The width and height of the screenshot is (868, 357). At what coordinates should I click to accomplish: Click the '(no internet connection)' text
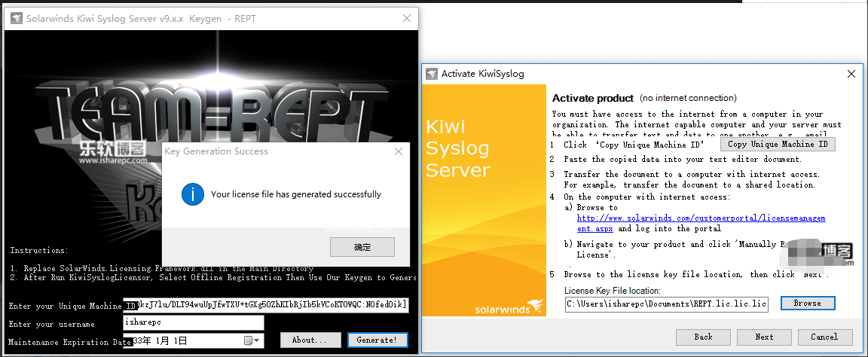pyautogui.click(x=688, y=98)
